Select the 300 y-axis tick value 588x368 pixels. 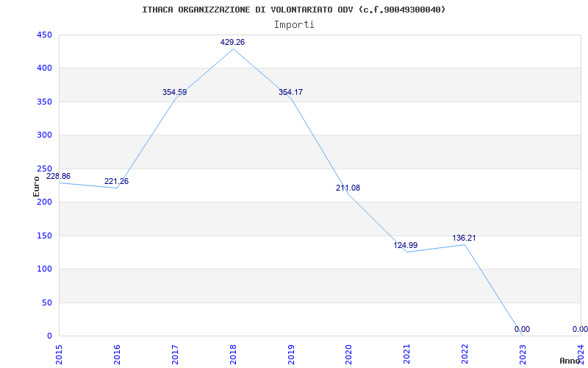click(x=44, y=135)
